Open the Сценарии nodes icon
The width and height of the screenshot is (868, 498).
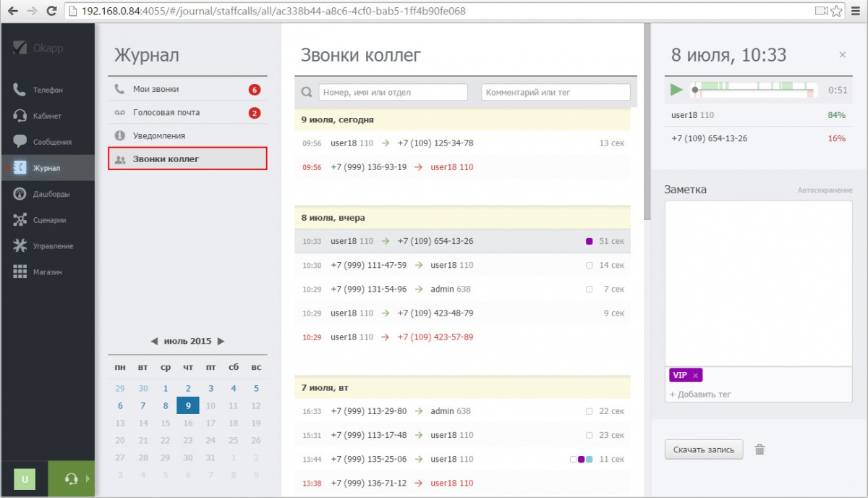20,220
